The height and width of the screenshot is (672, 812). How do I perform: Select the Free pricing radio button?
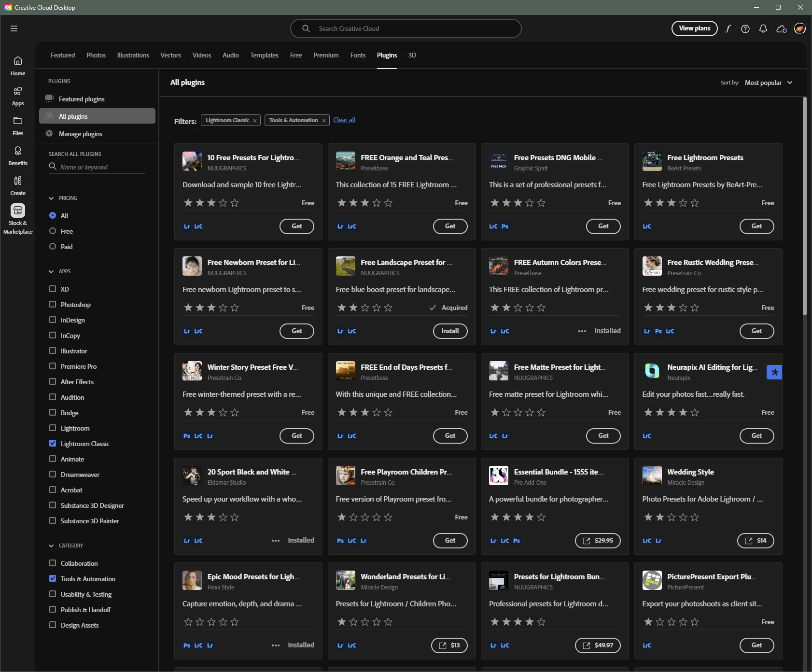pos(53,231)
